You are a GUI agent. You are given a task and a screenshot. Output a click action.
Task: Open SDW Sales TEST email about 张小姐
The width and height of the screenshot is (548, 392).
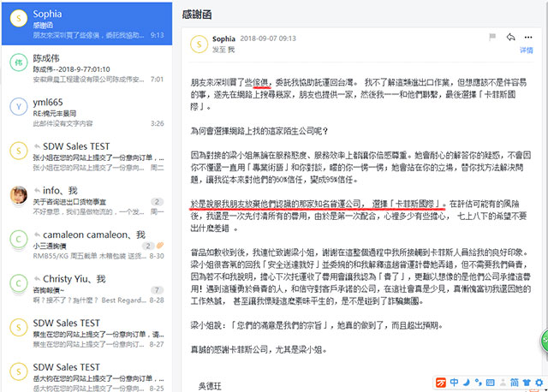pyautogui.click(x=86, y=157)
